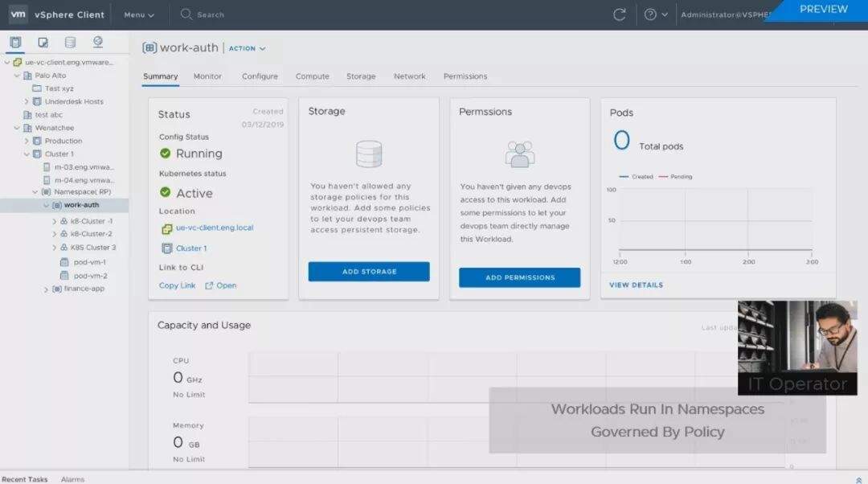Expand the Recent Tasks panel with double arrows

pyautogui.click(x=858, y=479)
